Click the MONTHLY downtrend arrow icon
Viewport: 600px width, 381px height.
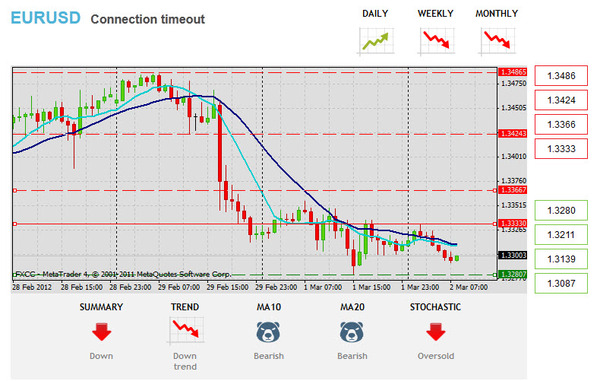[497, 41]
